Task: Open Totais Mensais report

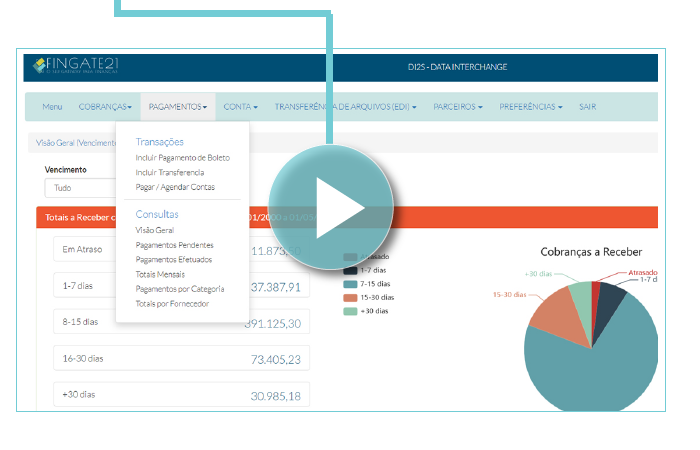Action: 160,274
